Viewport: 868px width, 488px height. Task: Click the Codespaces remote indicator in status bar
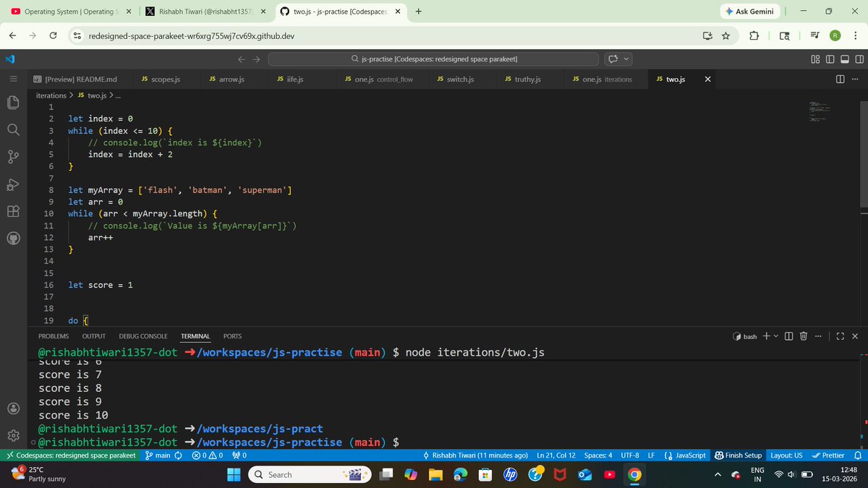point(70,455)
